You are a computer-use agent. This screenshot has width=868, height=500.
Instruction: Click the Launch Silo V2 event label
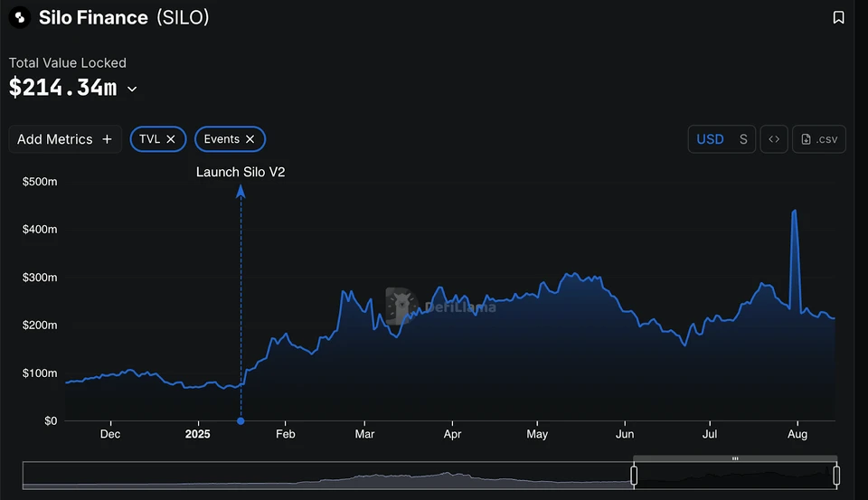click(x=241, y=172)
